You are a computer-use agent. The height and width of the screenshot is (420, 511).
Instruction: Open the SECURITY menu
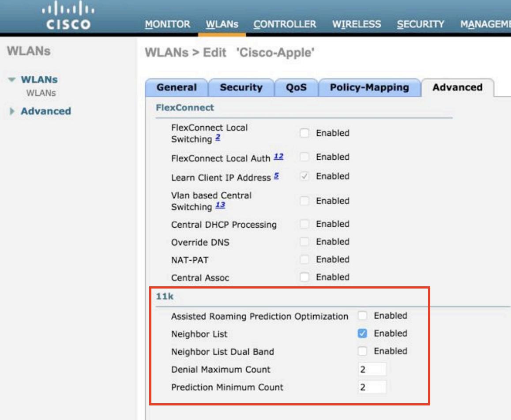click(x=421, y=24)
